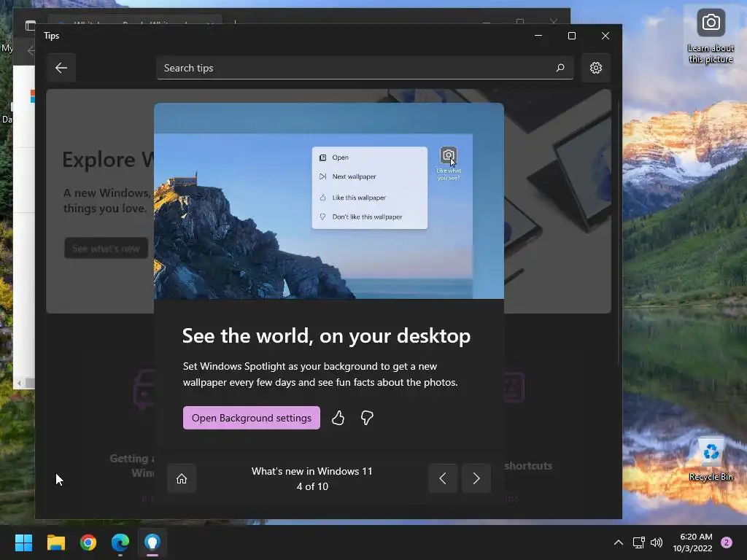Open File Explorer from the taskbar
This screenshot has height=560, width=747.
point(55,542)
